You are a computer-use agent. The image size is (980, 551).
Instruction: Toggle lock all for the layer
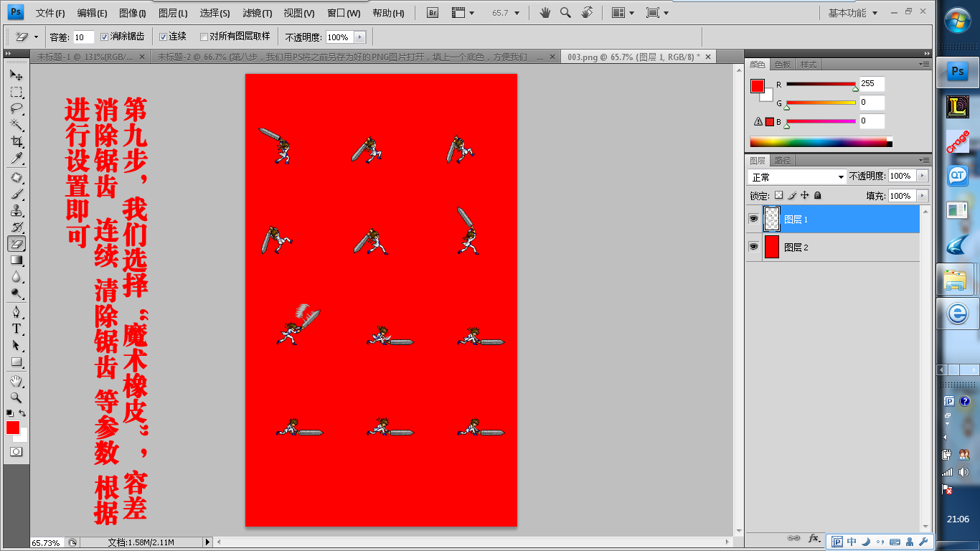[x=818, y=195]
